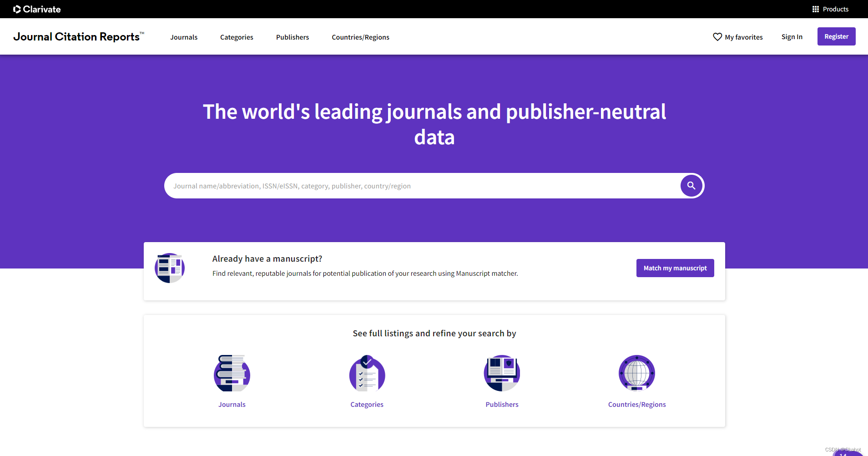Click the open book Publishers icon
Viewport: 868px width, 456px height.
pos(502,373)
